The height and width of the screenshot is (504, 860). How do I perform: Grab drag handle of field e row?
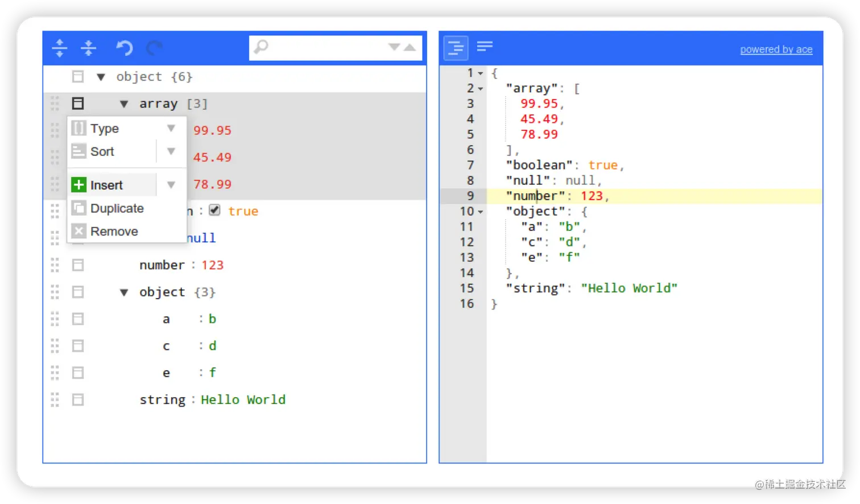click(x=55, y=373)
